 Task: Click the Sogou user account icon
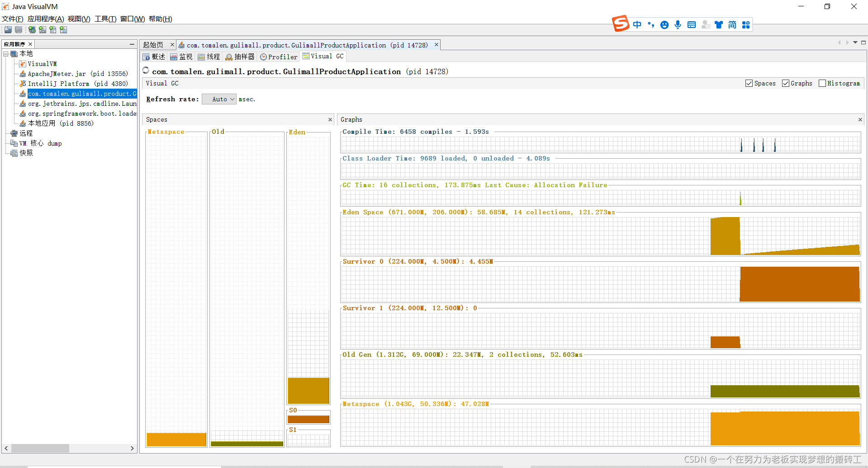tap(705, 25)
